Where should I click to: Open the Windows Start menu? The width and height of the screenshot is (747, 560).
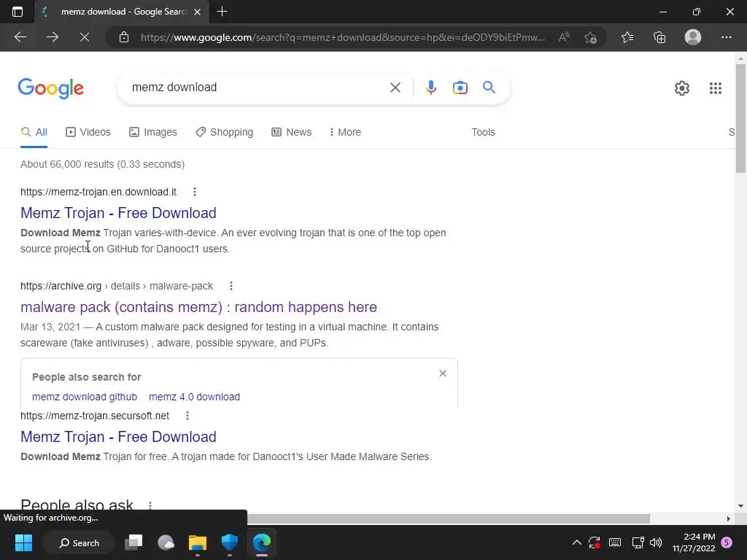(23, 542)
